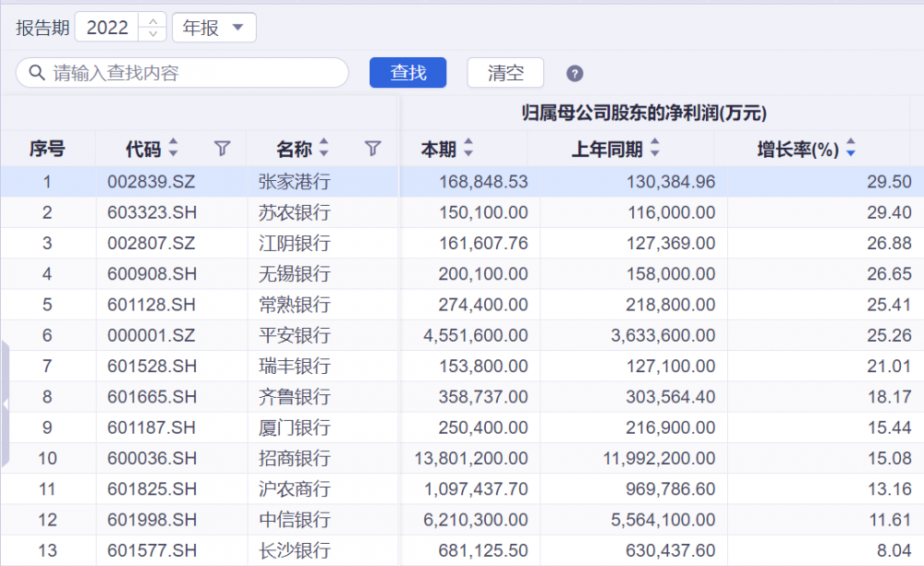Viewport: 924px width, 566px height.
Task: Click stock code 600908.SH
Action: click(x=152, y=274)
